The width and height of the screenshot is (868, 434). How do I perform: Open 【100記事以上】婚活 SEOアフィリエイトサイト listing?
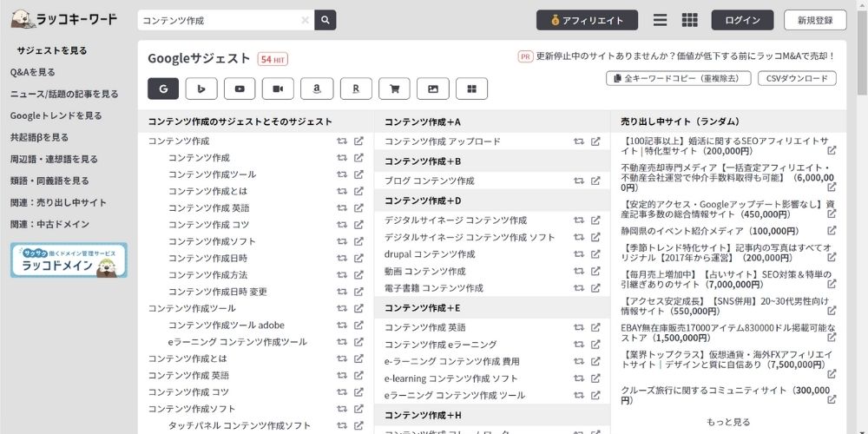[725, 145]
